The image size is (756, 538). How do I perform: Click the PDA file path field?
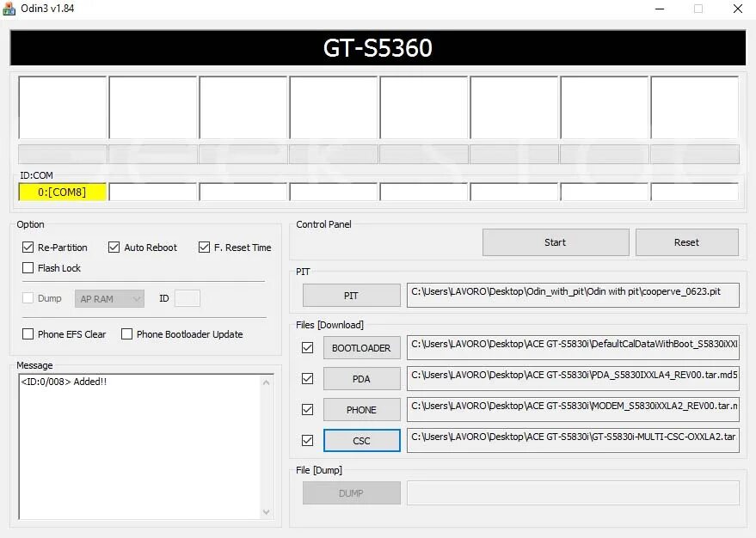(x=573, y=378)
